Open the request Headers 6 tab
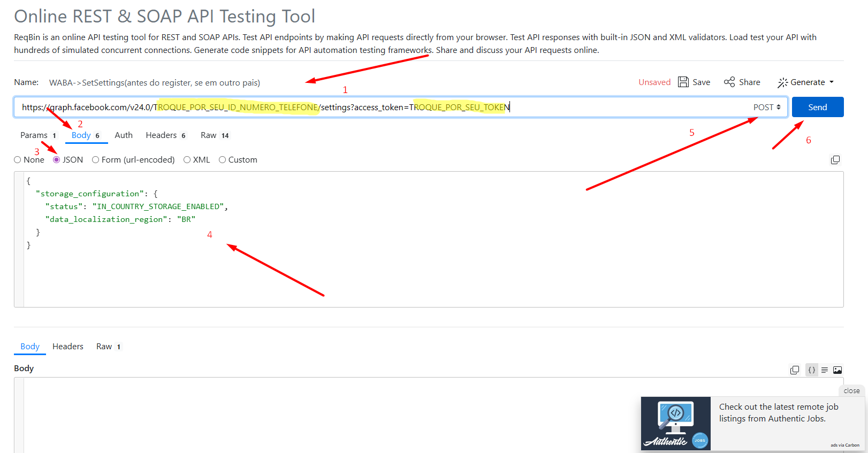Screen dimensions: 868x453 (165, 135)
